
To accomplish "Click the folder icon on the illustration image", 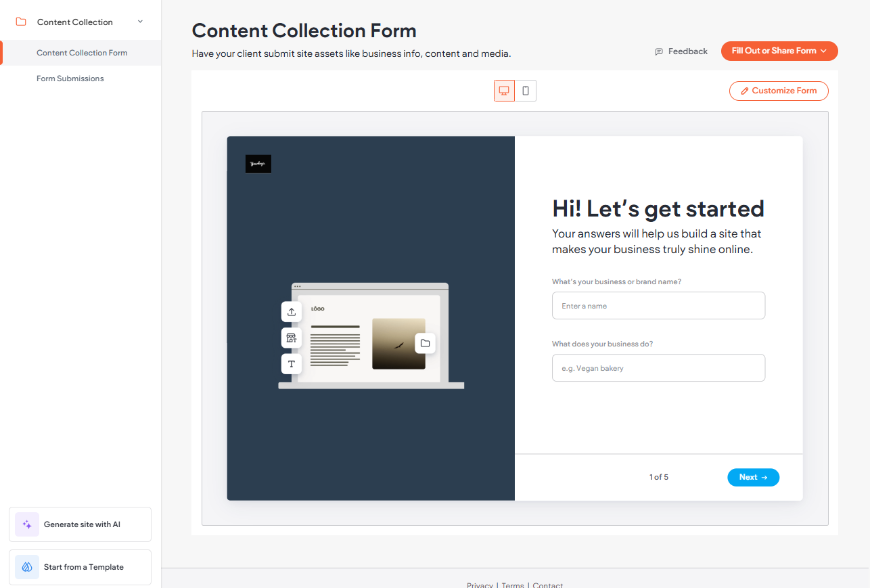I will coord(425,343).
